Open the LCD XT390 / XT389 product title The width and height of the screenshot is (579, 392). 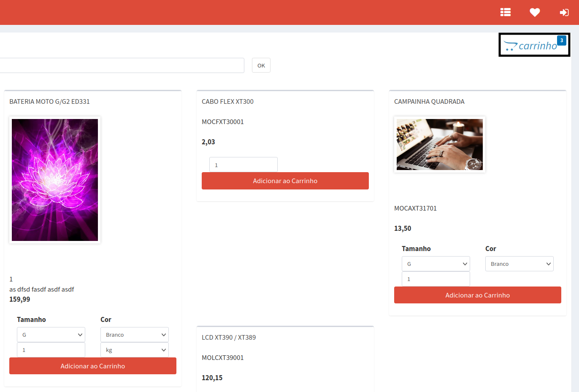pos(229,337)
